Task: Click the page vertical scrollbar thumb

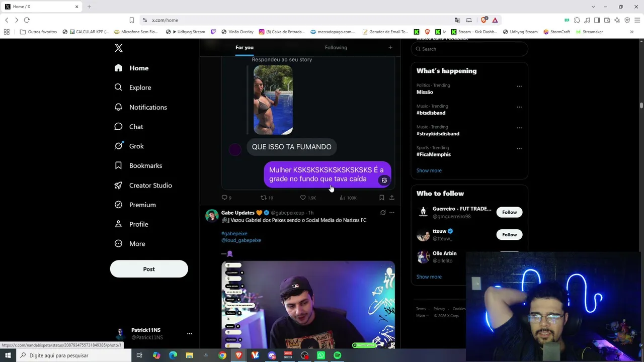Action: 641,105
